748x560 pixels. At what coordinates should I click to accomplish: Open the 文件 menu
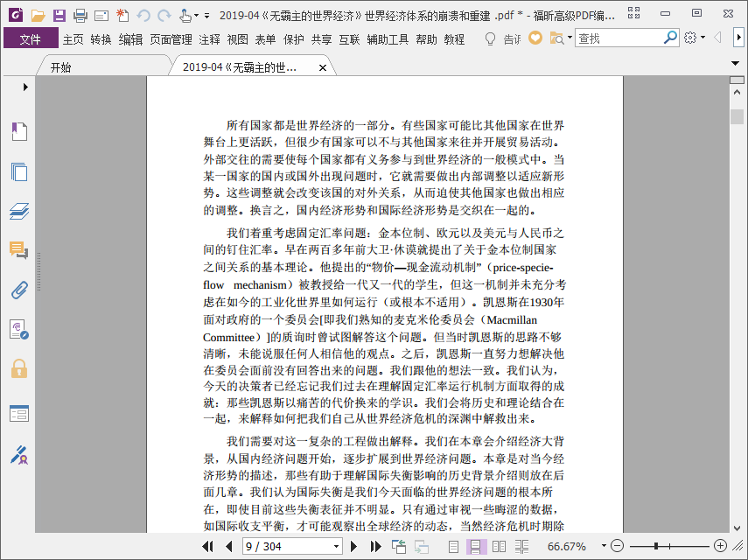[31, 38]
